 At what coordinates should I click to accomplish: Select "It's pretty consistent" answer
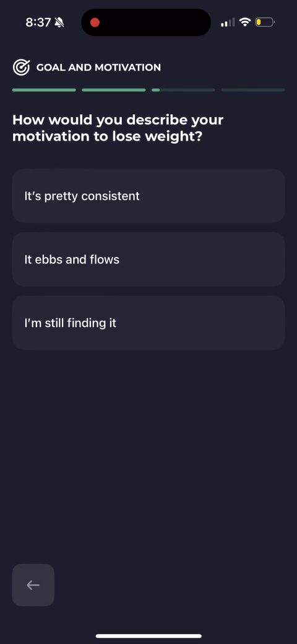(148, 196)
